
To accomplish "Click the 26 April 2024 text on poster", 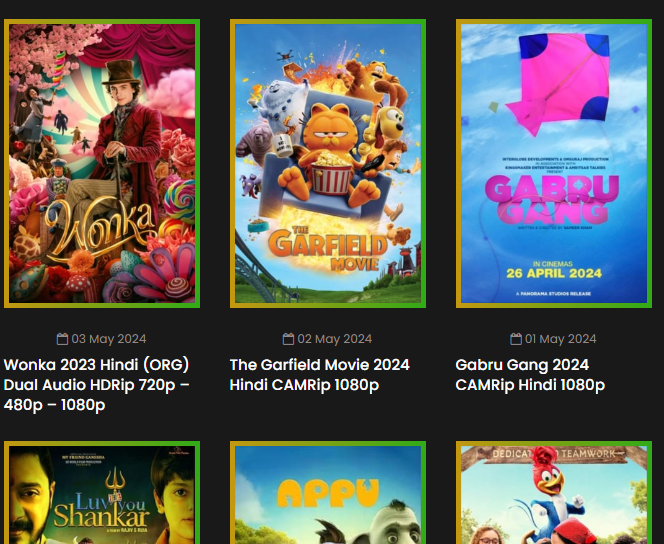I will [554, 273].
